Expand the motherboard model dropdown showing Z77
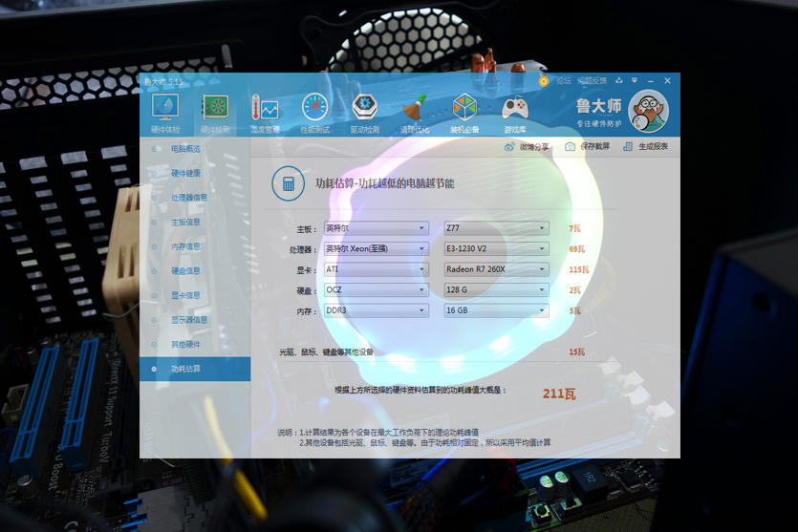 (x=496, y=228)
